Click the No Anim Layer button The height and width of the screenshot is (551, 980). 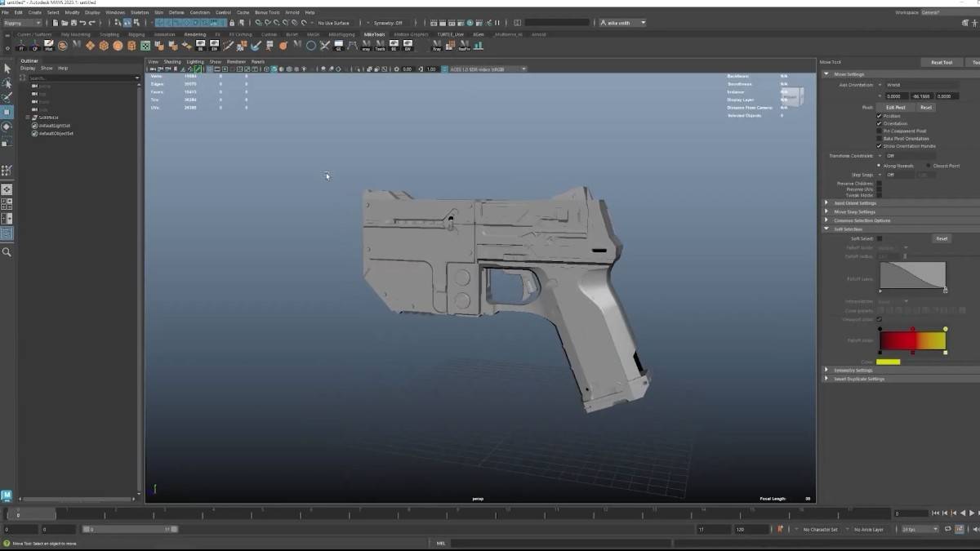[x=869, y=529]
